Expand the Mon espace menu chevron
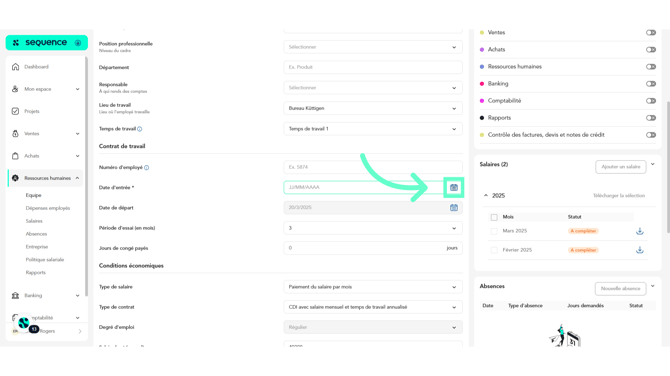This screenshot has width=670, height=376. click(77, 89)
